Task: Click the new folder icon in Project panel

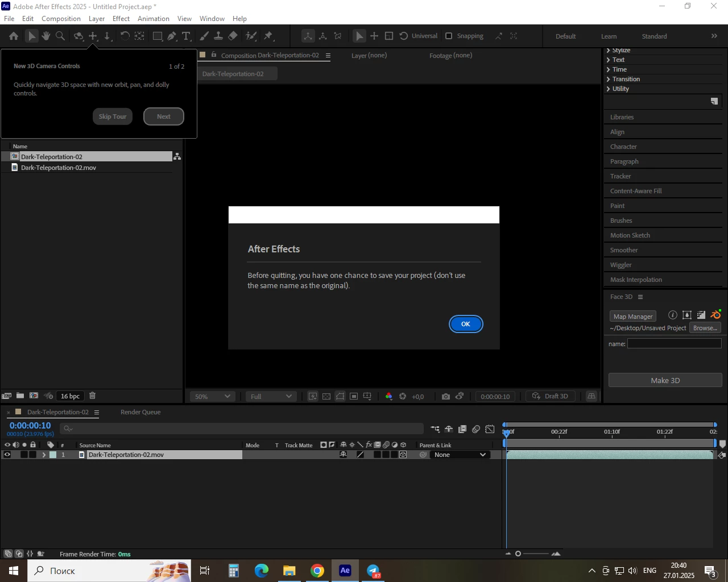Action: point(20,396)
